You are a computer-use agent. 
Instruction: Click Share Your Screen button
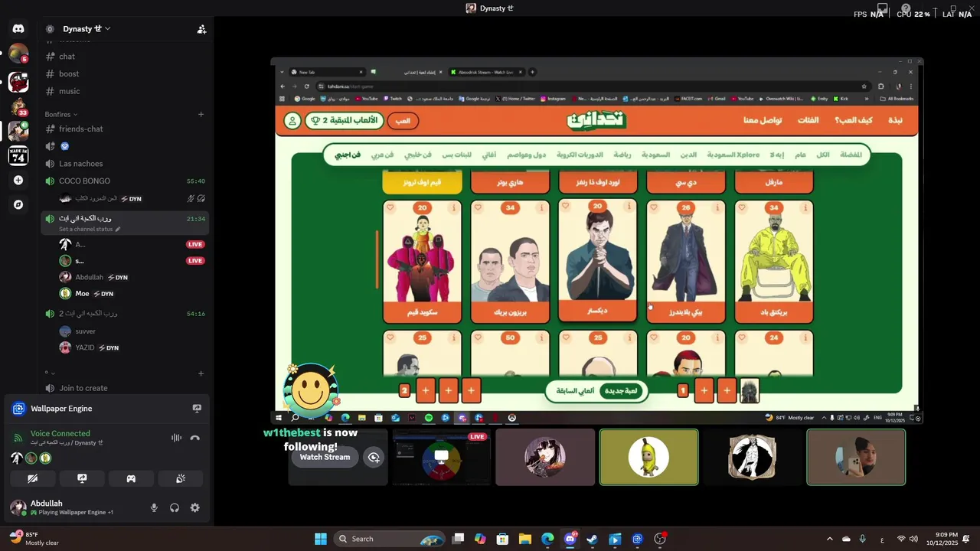pos(82,478)
